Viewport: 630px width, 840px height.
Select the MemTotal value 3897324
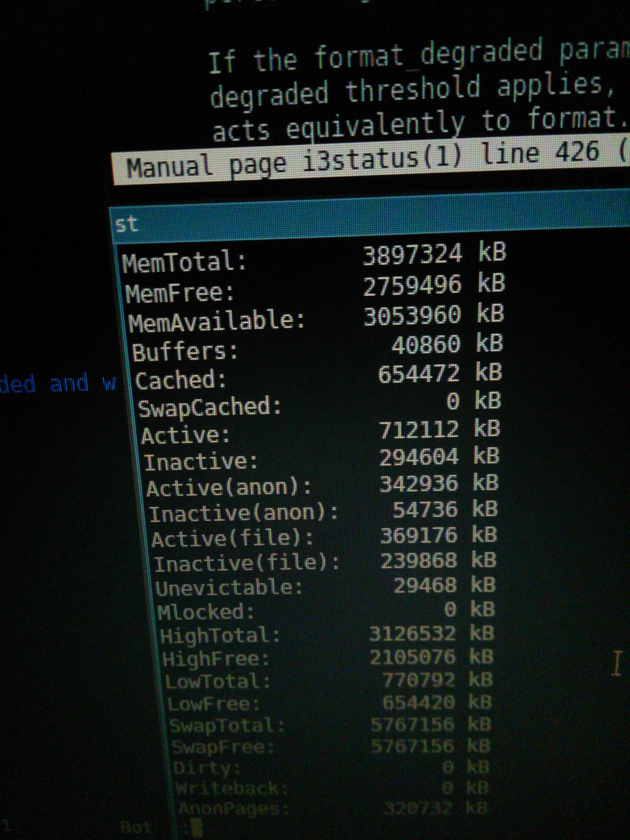[412, 254]
